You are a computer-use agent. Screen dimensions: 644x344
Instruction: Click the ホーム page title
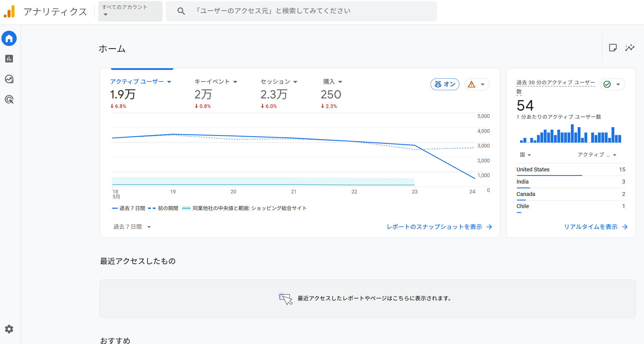click(x=112, y=48)
